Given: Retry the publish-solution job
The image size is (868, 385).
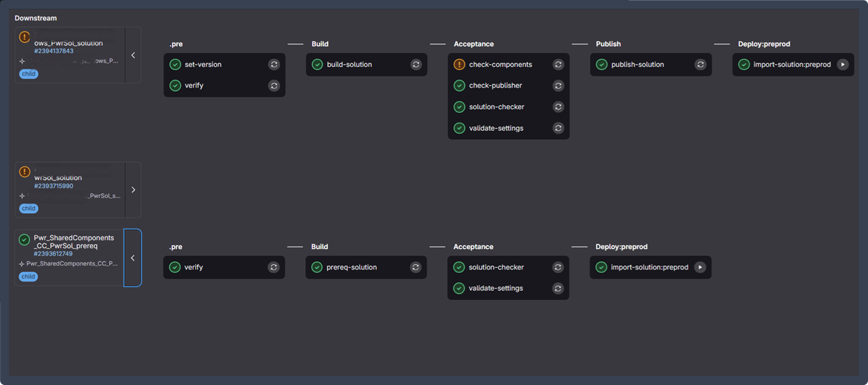Looking at the screenshot, I should [700, 64].
